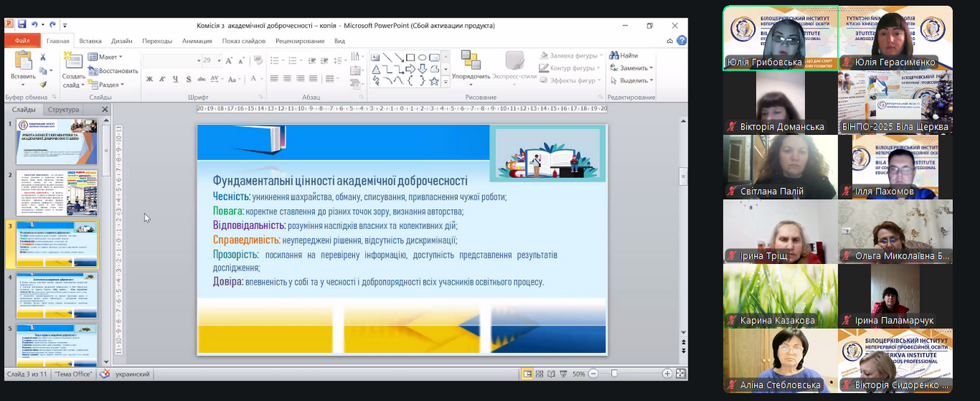Click the Save icon in quick access toolbar
Image resolution: width=980 pixels, height=401 pixels.
tap(21, 25)
